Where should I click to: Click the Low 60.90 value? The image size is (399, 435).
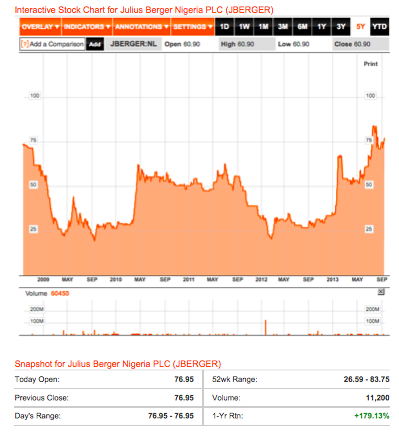tap(294, 44)
